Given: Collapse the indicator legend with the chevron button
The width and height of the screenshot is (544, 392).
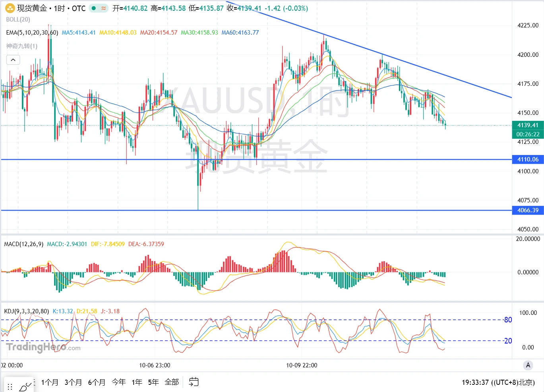Looking at the screenshot, I should (13, 60).
